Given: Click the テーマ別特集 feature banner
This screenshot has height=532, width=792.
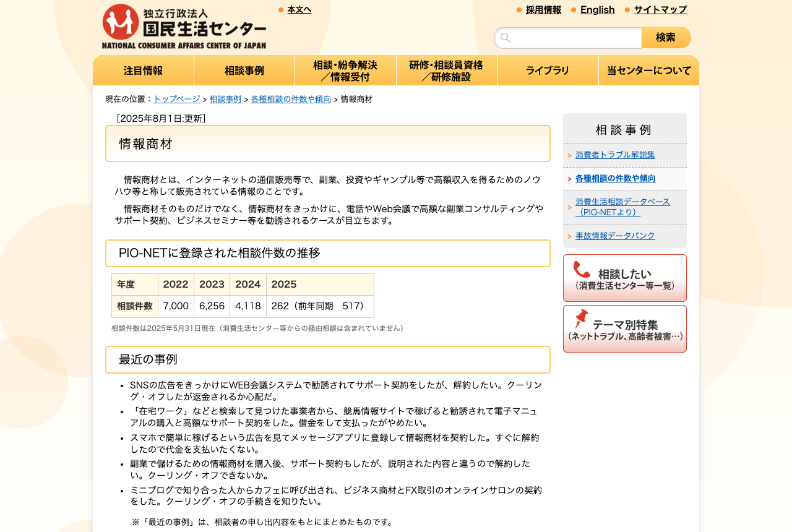Looking at the screenshot, I should (625, 328).
